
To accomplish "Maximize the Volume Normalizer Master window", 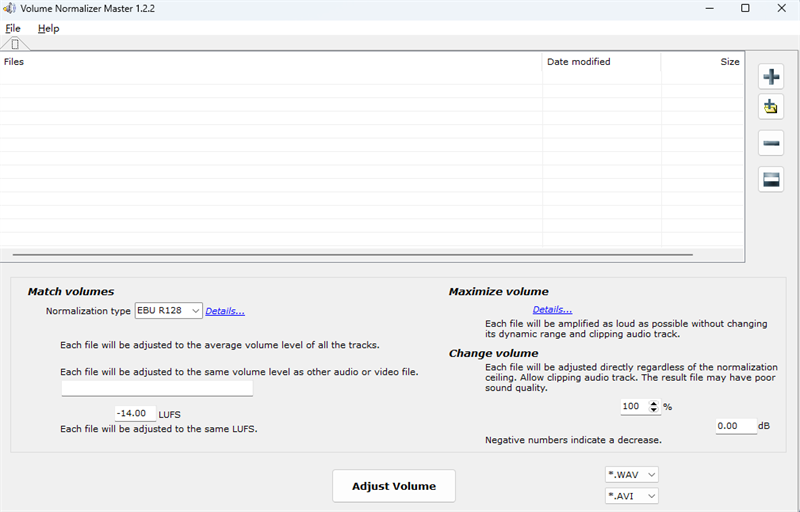I will click(745, 8).
